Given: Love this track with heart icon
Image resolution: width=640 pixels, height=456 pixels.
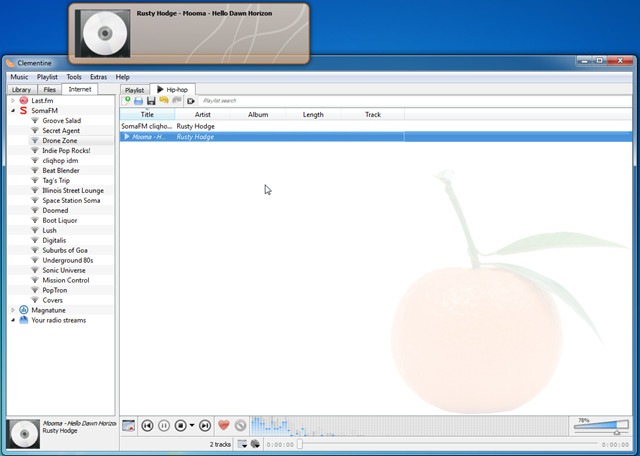Looking at the screenshot, I should coord(224,425).
